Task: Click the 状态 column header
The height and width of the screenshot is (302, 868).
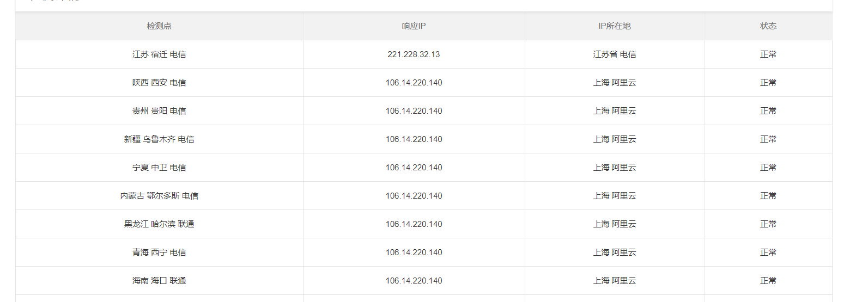Action: tap(768, 26)
